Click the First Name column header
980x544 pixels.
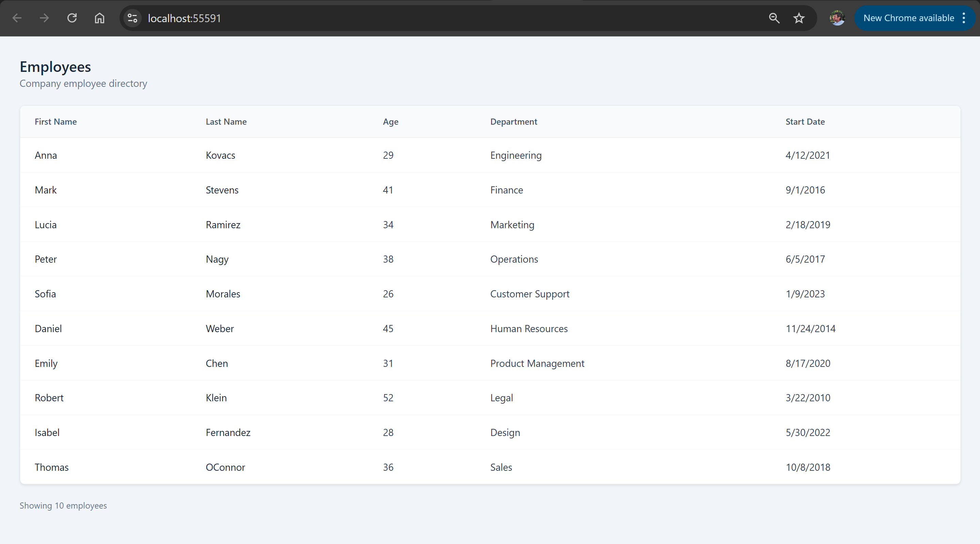56,122
